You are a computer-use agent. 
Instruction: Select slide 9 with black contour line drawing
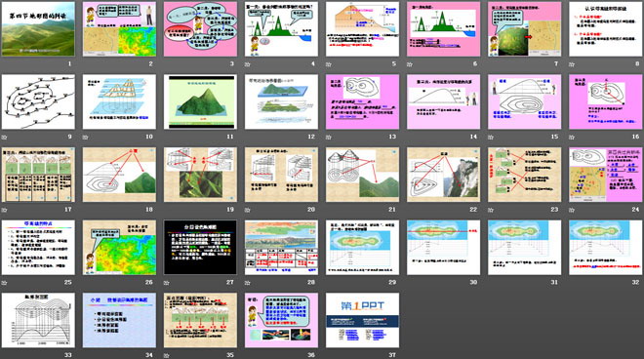[x=38, y=101]
